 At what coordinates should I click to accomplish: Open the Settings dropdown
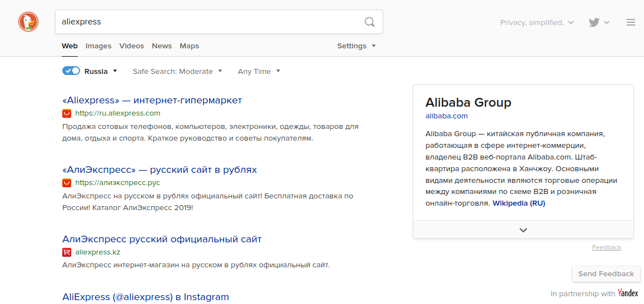coord(356,46)
